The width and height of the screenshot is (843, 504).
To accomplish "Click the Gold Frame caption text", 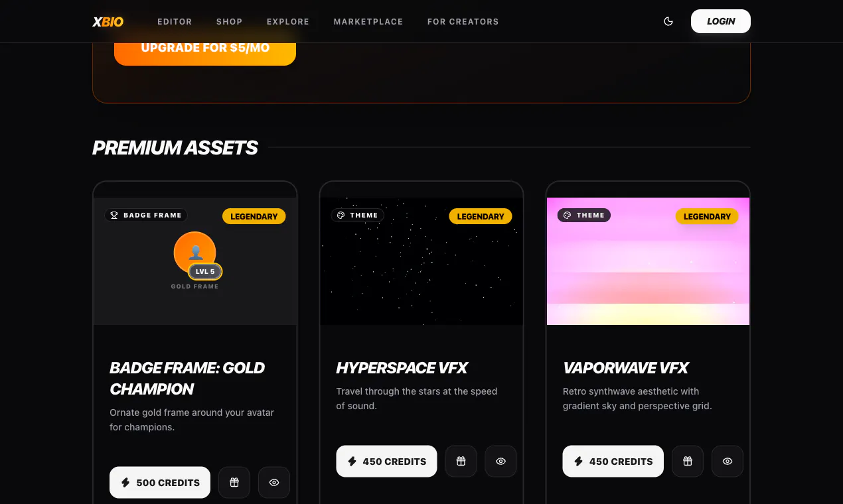I will (x=194, y=286).
